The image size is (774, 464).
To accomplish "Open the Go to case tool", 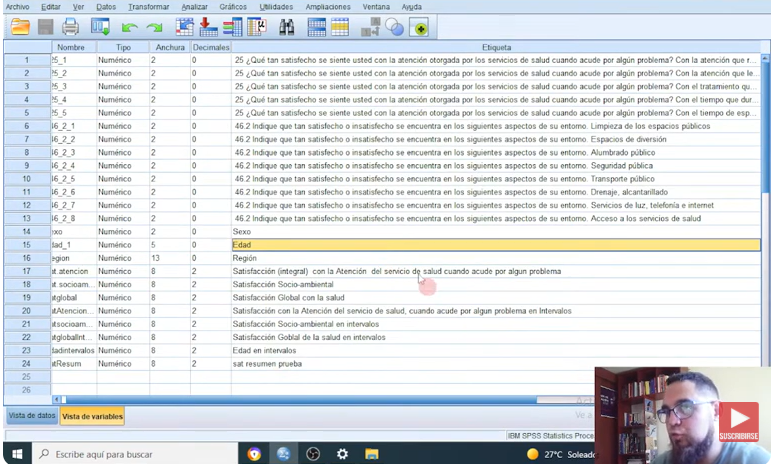I will click(185, 27).
